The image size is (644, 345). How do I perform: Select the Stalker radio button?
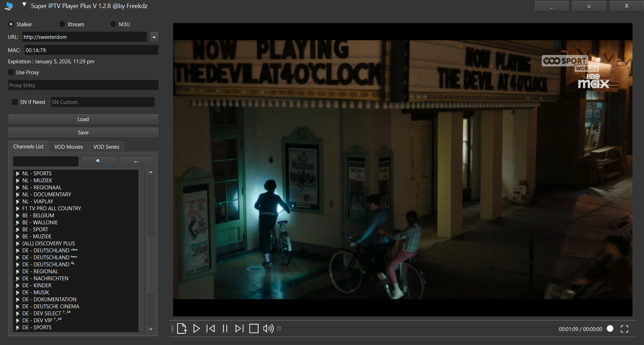[x=11, y=24]
